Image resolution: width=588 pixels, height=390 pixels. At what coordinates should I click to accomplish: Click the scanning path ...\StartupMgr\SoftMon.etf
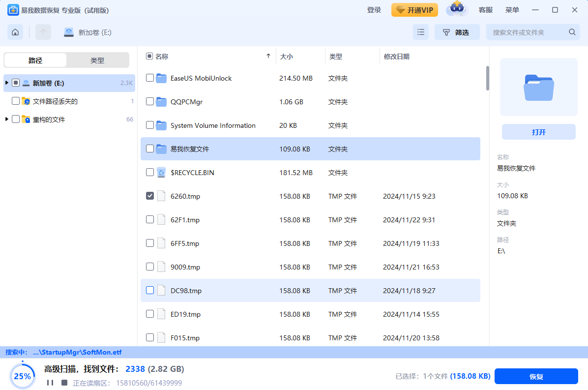[x=77, y=352]
